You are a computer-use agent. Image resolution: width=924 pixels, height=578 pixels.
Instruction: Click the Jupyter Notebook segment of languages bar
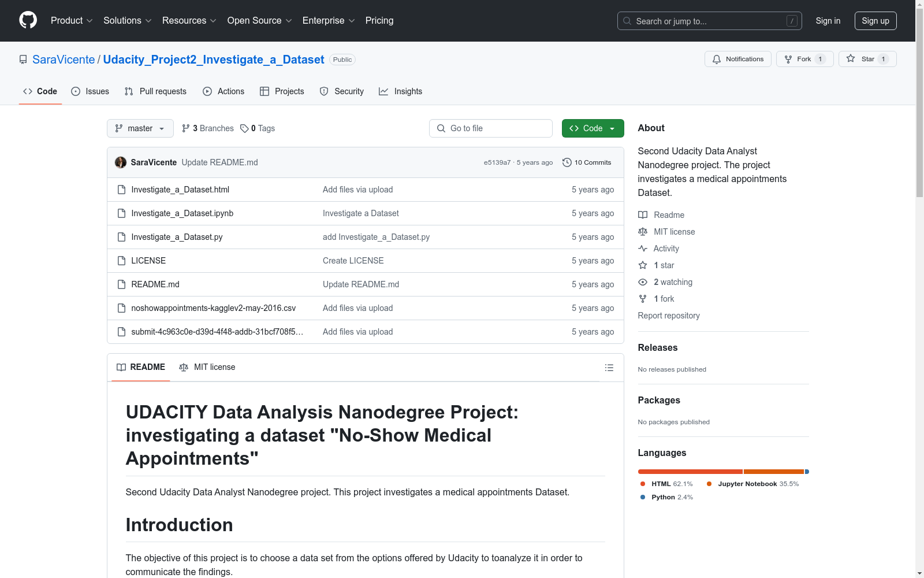pos(774,472)
